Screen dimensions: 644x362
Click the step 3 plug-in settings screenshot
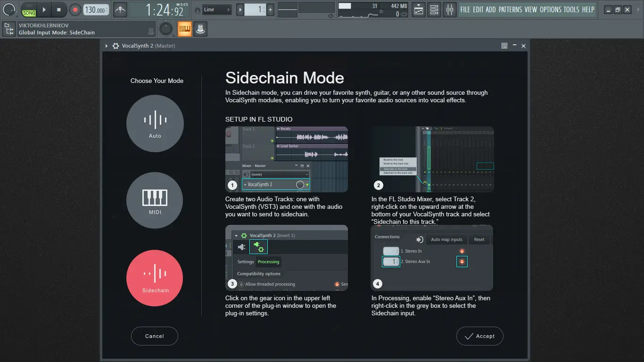(287, 258)
